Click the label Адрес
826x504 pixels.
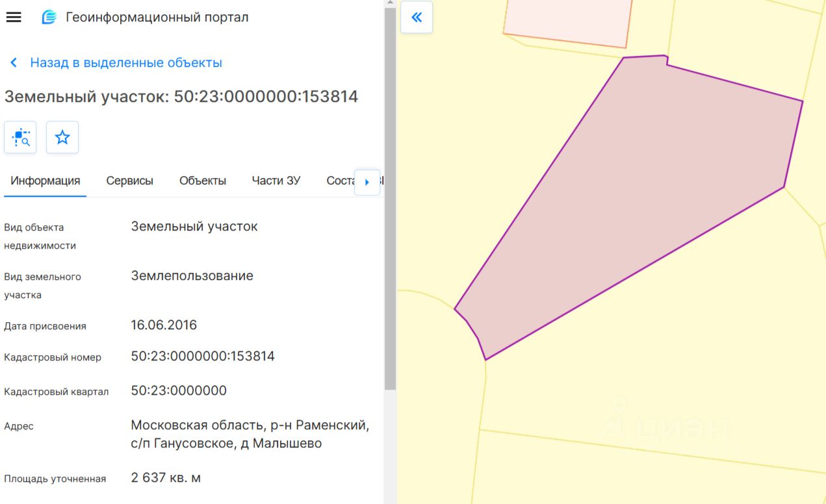tap(19, 426)
